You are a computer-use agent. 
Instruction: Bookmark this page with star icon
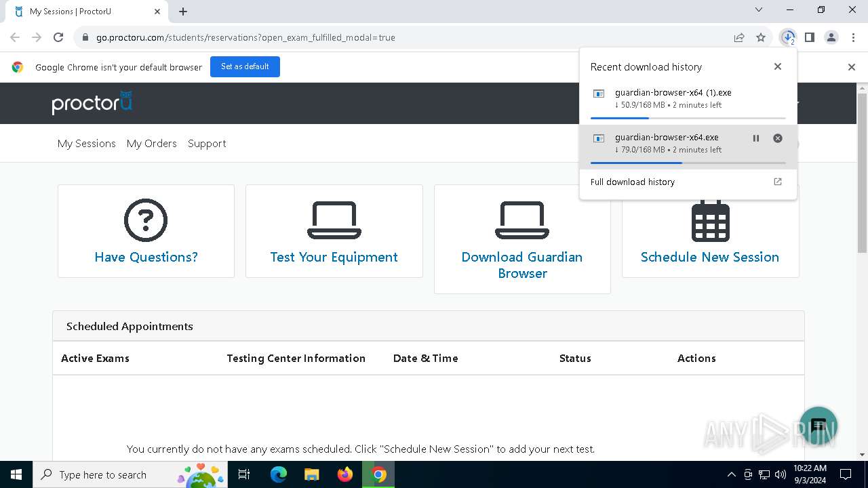[x=761, y=37]
